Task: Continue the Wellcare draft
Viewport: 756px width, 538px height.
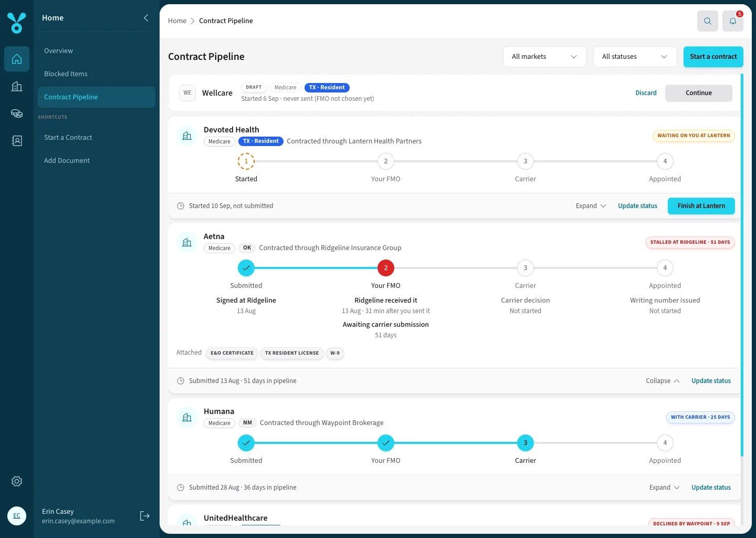Action: click(x=699, y=93)
